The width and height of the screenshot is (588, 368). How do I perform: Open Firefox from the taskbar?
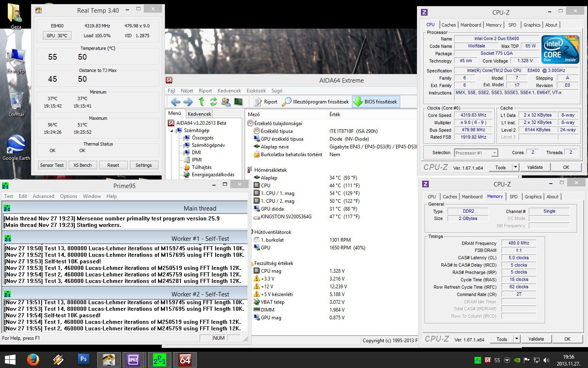(x=33, y=359)
